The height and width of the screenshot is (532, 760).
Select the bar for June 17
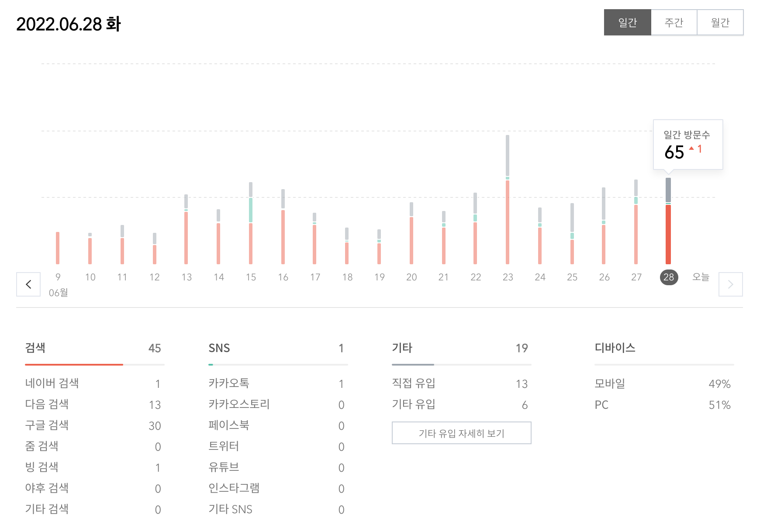(x=314, y=238)
